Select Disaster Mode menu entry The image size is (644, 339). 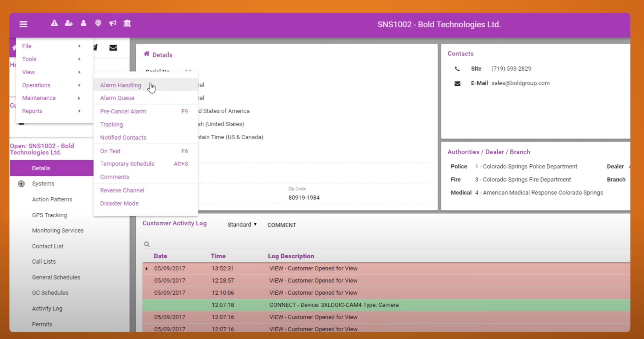click(119, 203)
